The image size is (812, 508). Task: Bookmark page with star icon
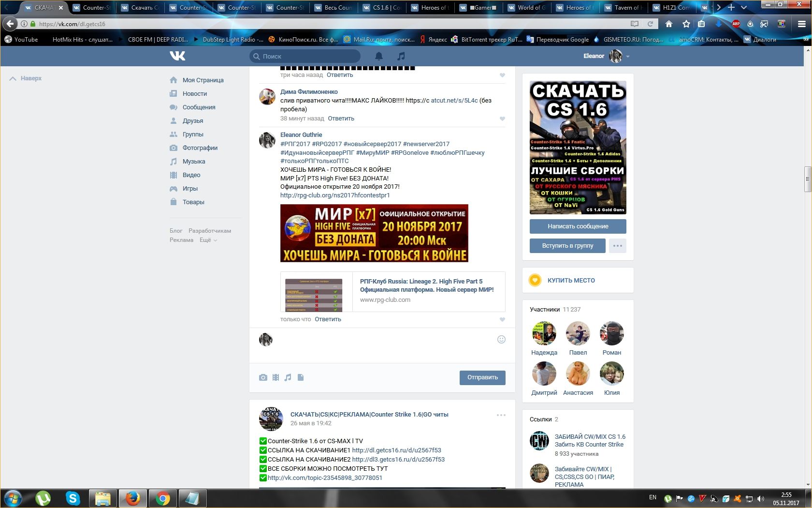(686, 24)
